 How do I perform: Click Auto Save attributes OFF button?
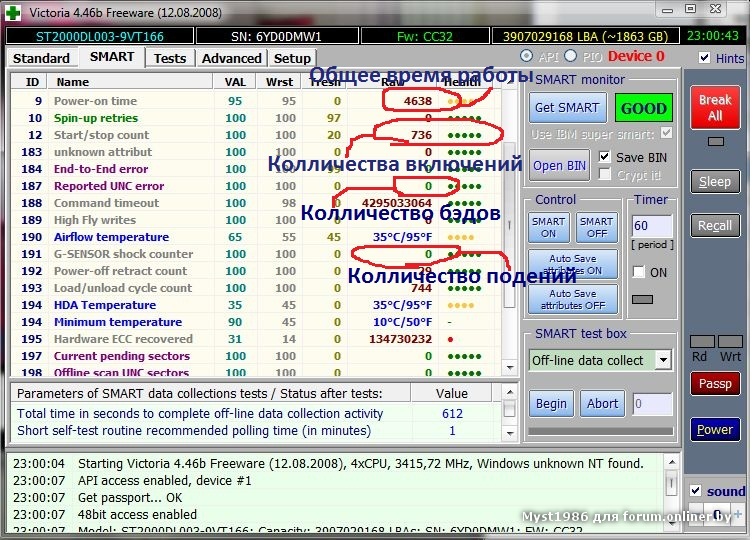pos(573,299)
